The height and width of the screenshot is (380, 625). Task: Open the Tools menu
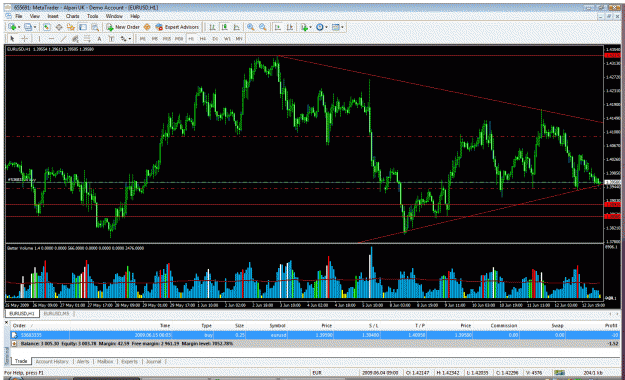pyautogui.click(x=92, y=16)
